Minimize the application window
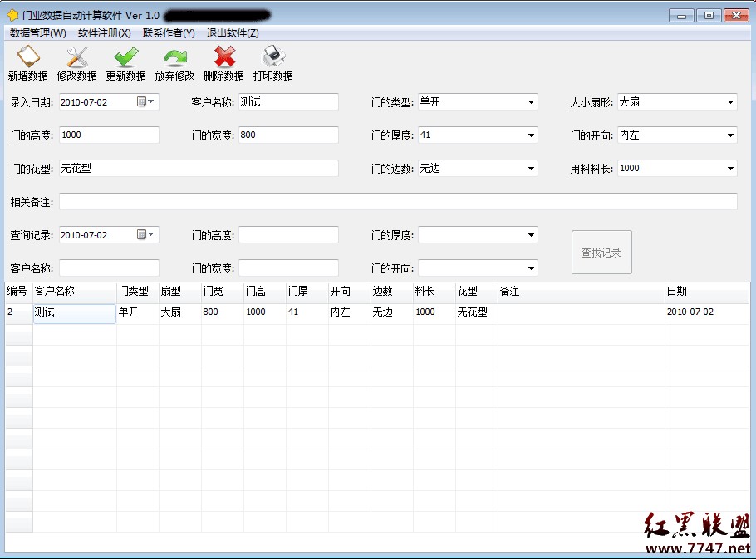This screenshot has height=560, width=756. click(681, 16)
